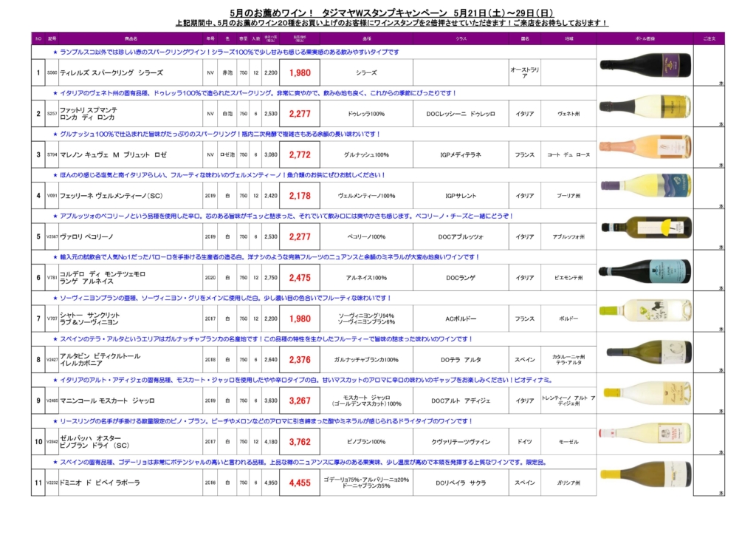Click the red price 4,455
The image size is (756, 535).
(x=300, y=483)
